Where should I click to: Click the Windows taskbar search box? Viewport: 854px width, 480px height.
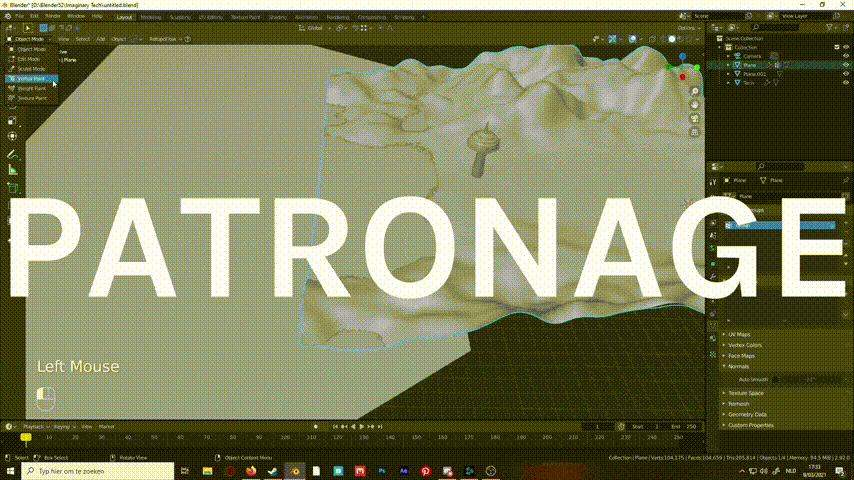[x=98, y=471]
